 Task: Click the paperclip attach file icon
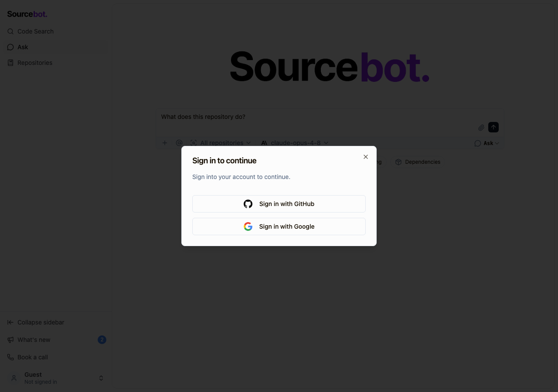(481, 128)
